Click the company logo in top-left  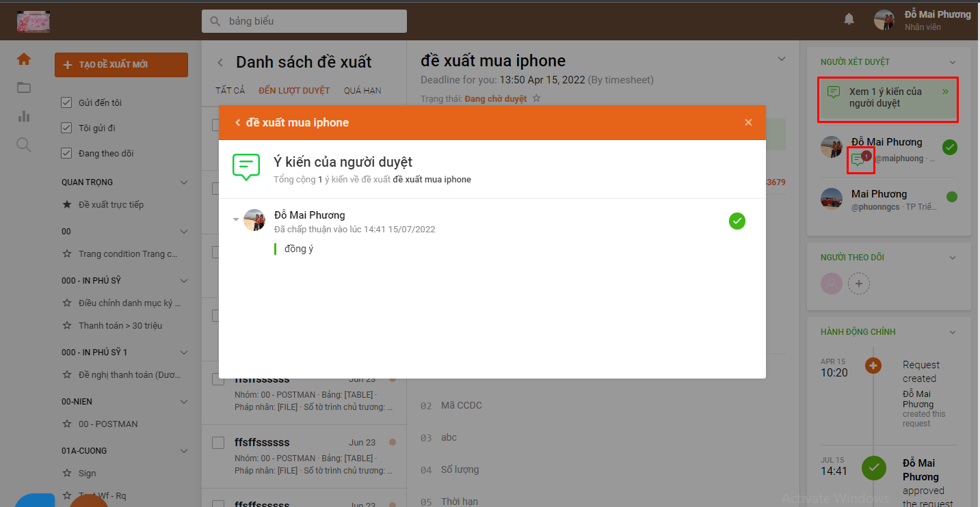pos(34,21)
